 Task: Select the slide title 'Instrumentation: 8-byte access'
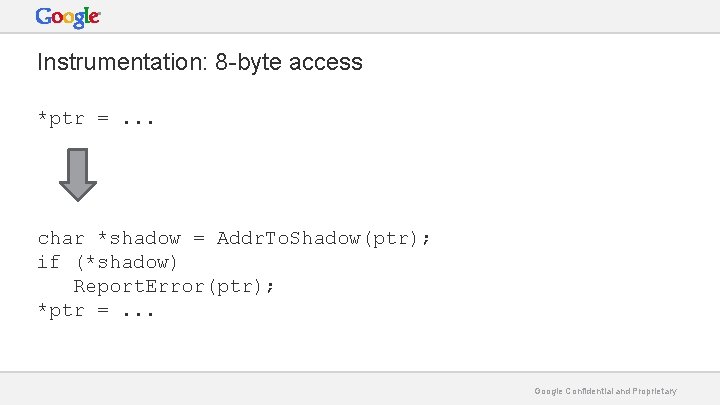[200, 62]
